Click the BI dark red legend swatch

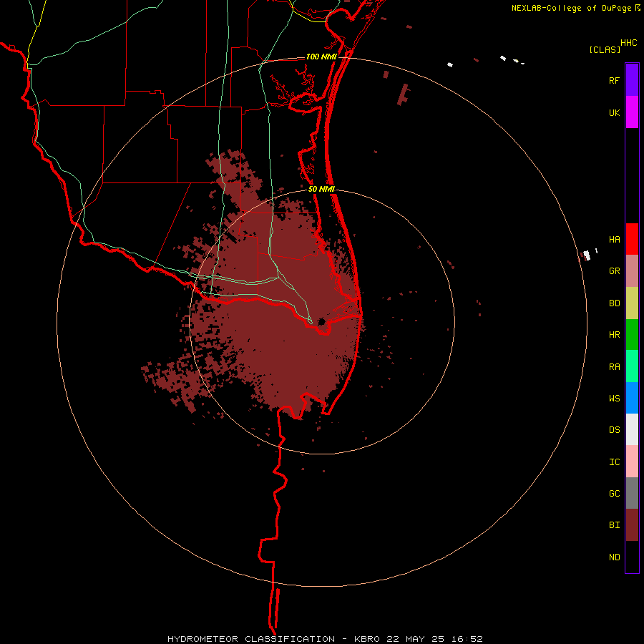coord(632,525)
